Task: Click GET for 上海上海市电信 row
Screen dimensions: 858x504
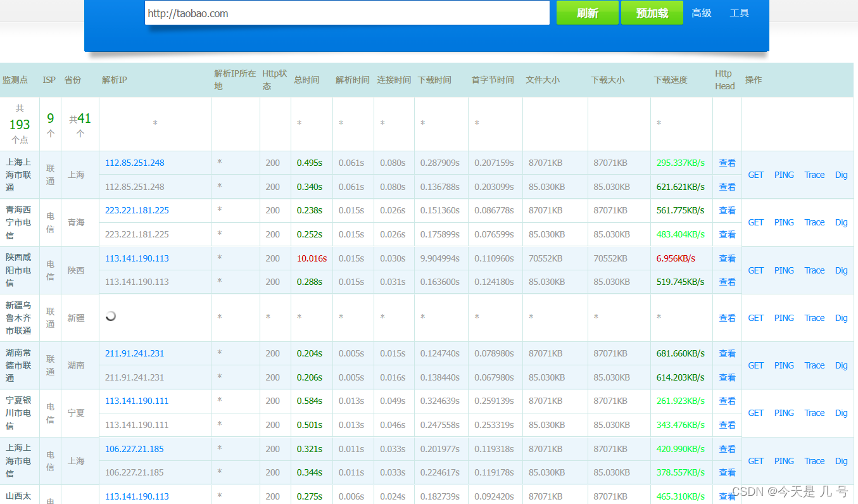Action: pyautogui.click(x=756, y=461)
